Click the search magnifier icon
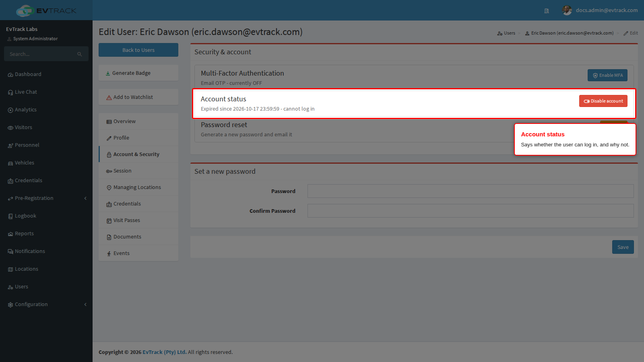This screenshot has width=644, height=362. click(80, 54)
